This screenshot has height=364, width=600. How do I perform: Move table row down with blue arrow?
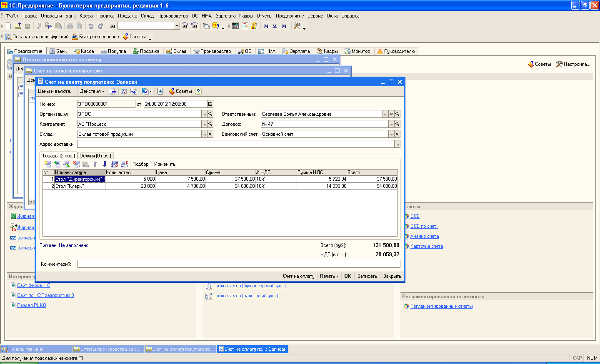pyautogui.click(x=105, y=164)
